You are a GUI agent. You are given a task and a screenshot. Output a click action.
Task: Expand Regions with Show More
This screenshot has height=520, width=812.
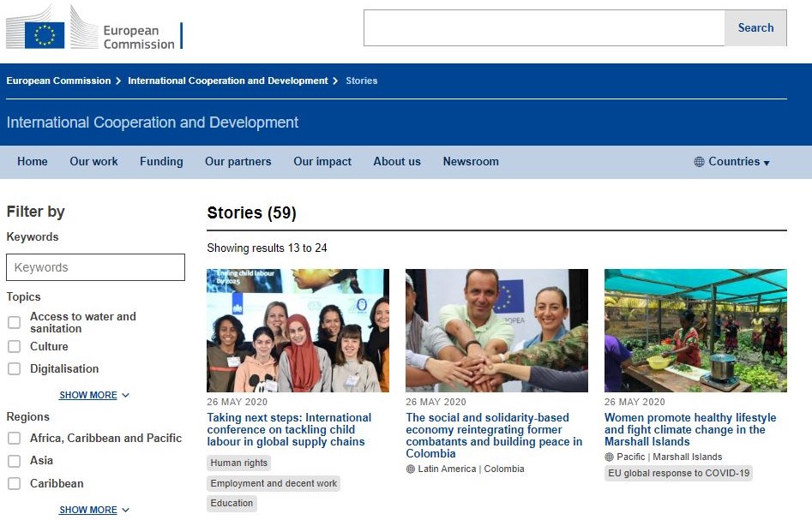click(x=94, y=511)
